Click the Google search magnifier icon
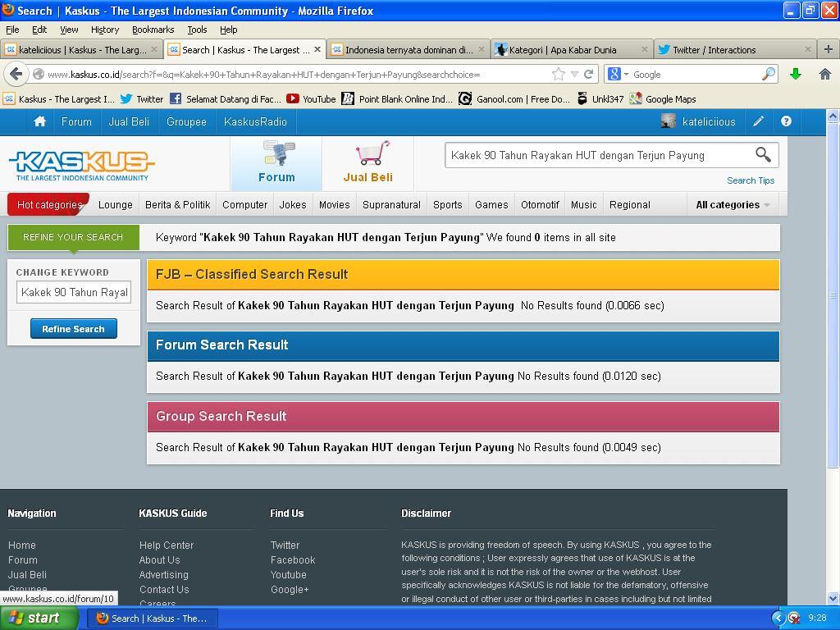Viewport: 840px width, 630px height. tap(768, 74)
